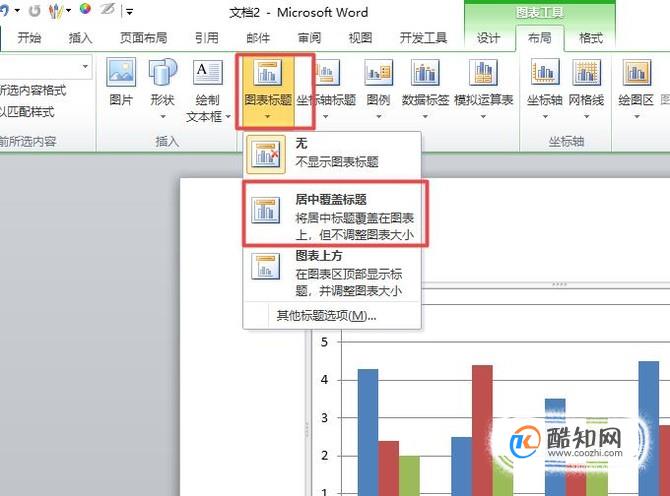
Task: Expand the Plot Area (绘图区) dropdown arrow
Action: click(637, 116)
